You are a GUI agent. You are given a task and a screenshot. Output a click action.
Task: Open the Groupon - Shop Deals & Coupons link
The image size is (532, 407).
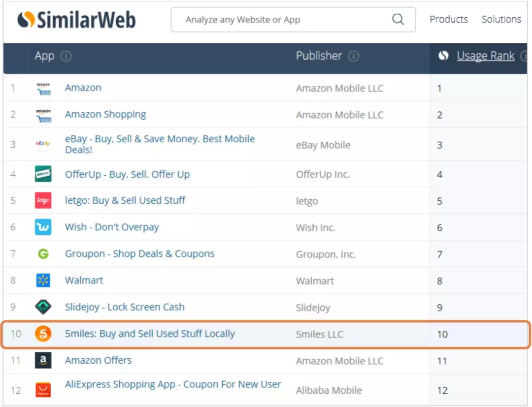click(x=140, y=254)
